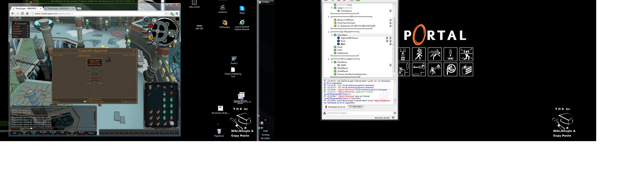644x181 pixels.
Task: Show hidden system tray icons arrow
Action: point(265,120)
